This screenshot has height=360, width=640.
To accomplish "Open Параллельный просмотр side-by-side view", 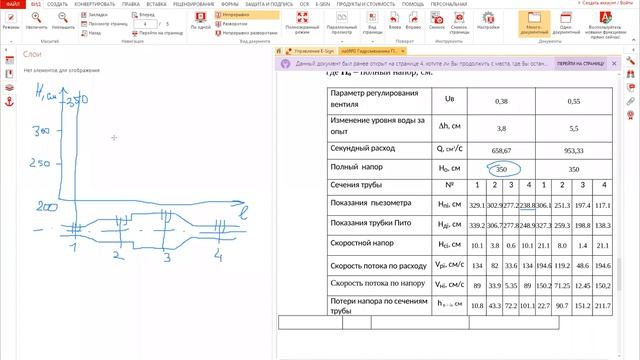I will coord(342,22).
